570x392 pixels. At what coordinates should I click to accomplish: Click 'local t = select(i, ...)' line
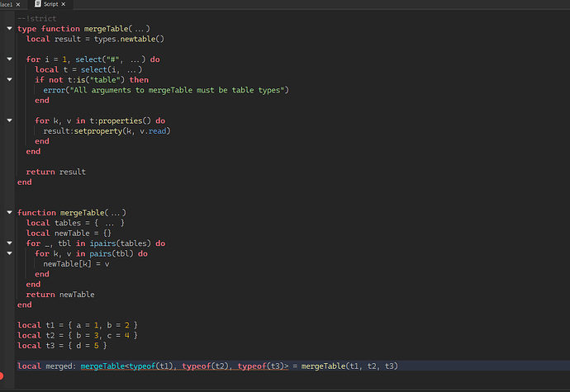coord(88,69)
